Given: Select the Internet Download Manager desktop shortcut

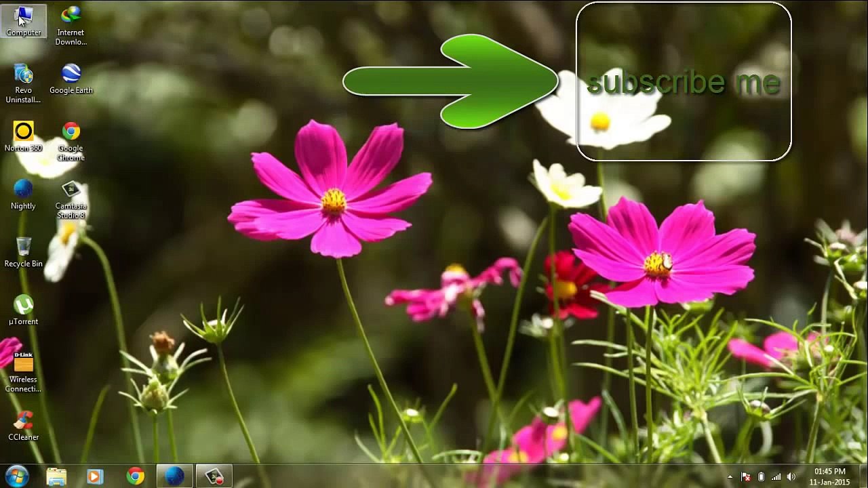Looking at the screenshot, I should [71, 26].
